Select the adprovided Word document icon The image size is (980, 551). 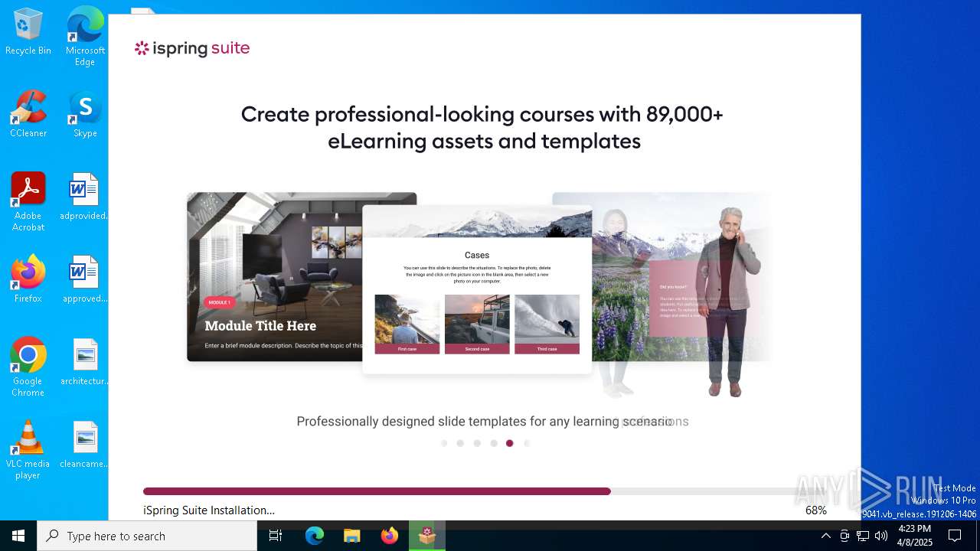pyautogui.click(x=84, y=197)
